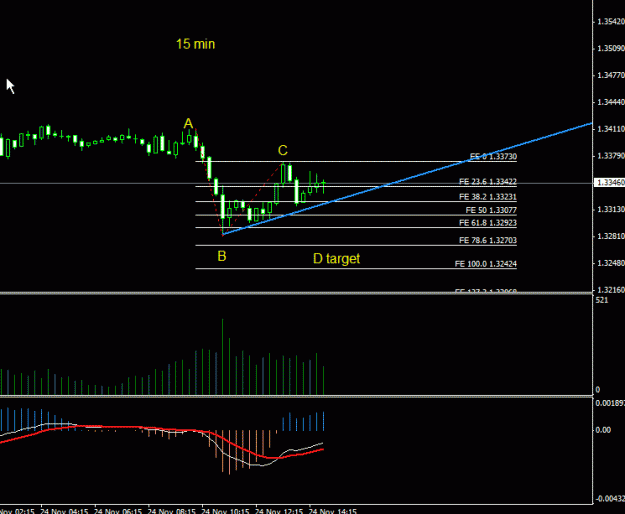The image size is (625, 514).
Task: Click the 'B' swing point label
Action: point(222,256)
